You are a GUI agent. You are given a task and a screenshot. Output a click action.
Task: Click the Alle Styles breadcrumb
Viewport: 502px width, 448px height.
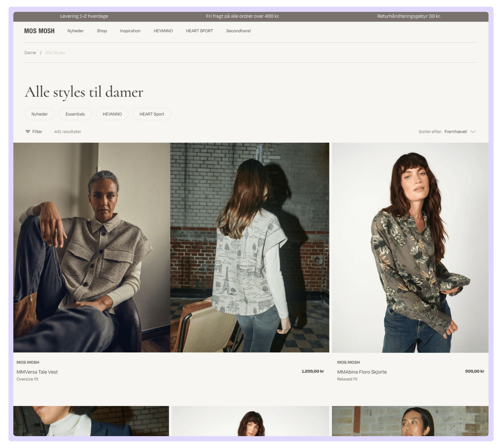(55, 53)
